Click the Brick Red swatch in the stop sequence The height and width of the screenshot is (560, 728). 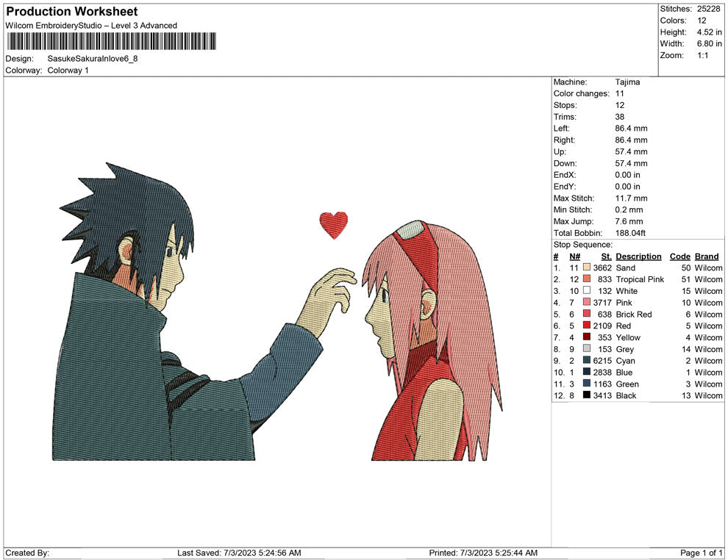click(x=586, y=314)
